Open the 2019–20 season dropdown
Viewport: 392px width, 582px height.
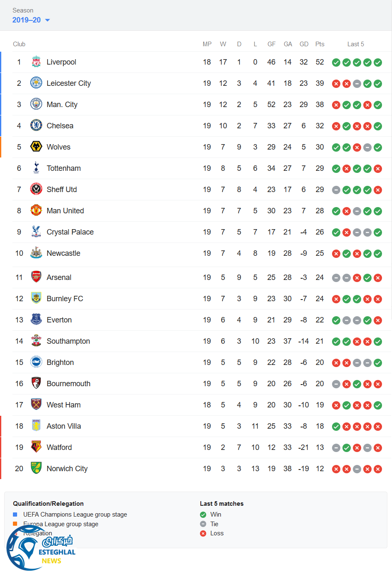coord(31,20)
